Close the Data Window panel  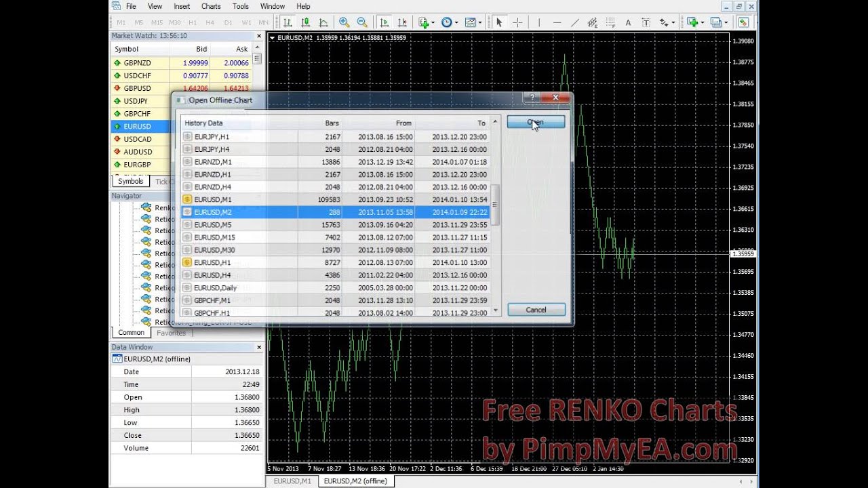259,347
